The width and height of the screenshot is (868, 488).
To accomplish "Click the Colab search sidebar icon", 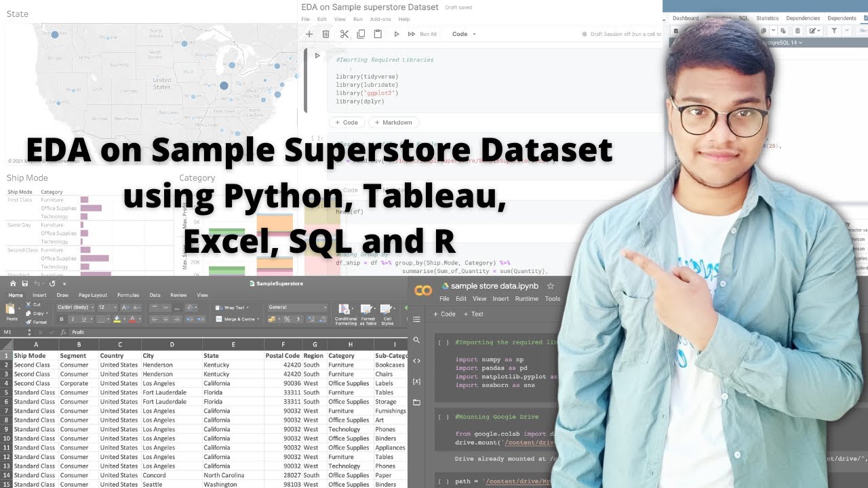I will (x=416, y=340).
